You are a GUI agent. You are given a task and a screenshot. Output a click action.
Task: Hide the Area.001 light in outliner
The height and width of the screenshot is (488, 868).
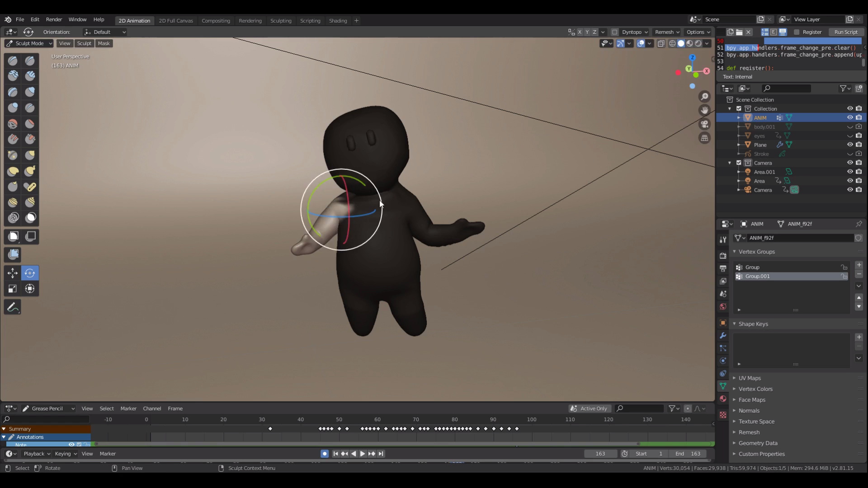point(850,172)
